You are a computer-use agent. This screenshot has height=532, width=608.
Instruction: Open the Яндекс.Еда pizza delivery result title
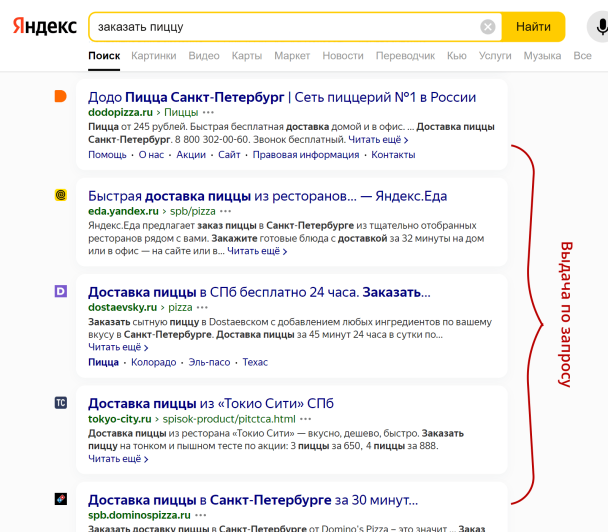268,196
